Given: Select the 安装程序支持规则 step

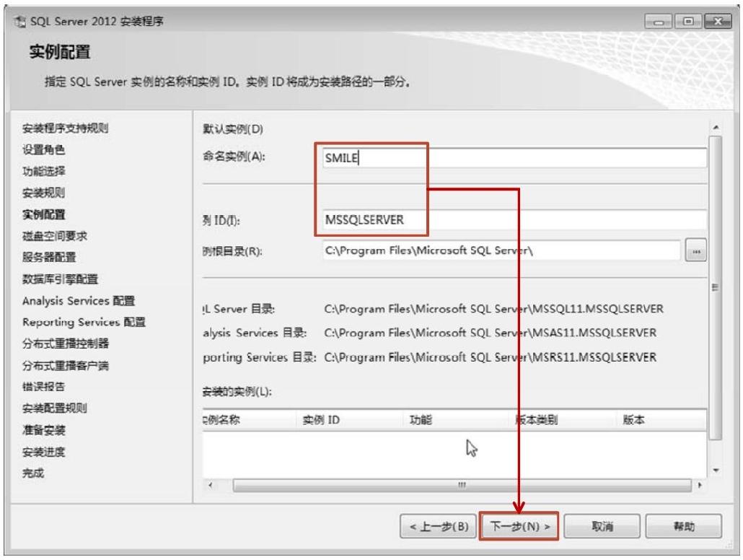Looking at the screenshot, I should point(66,128).
